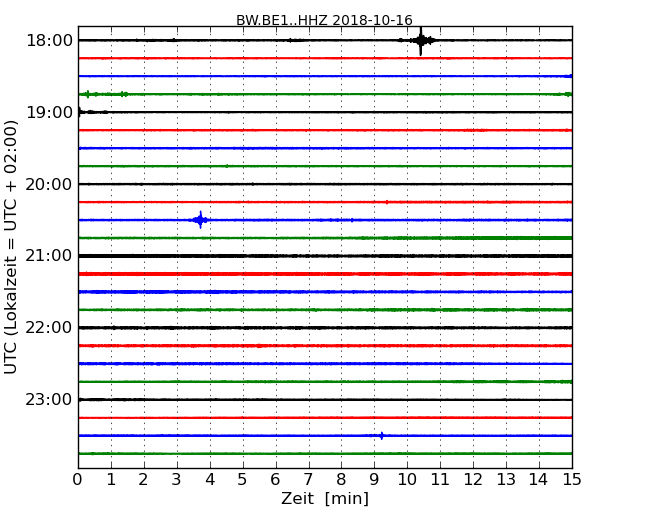Click the 23:00 time tick label
Viewport: 650px width, 520px height.
[49, 399]
